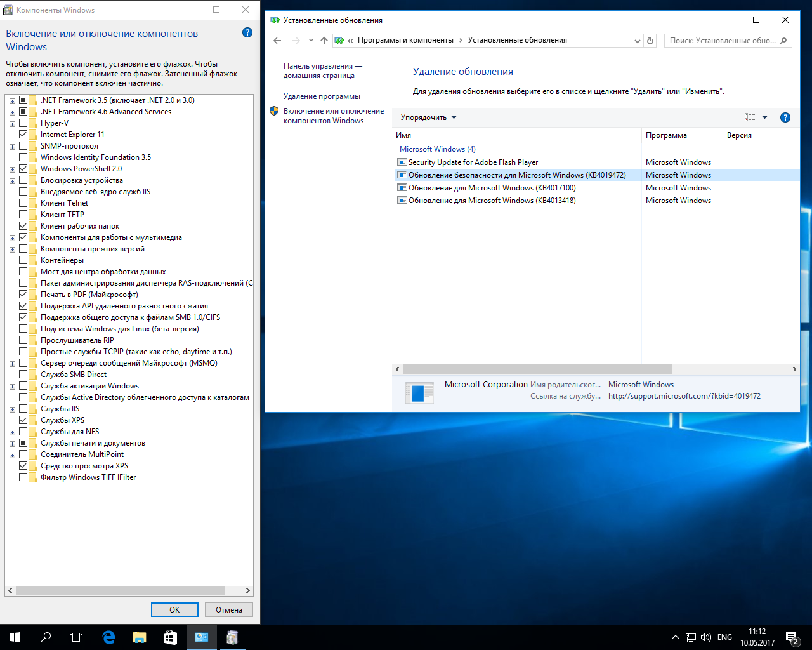Image resolution: width=812 pixels, height=650 pixels.
Task: Sort by the Программа column header
Action: pos(682,135)
